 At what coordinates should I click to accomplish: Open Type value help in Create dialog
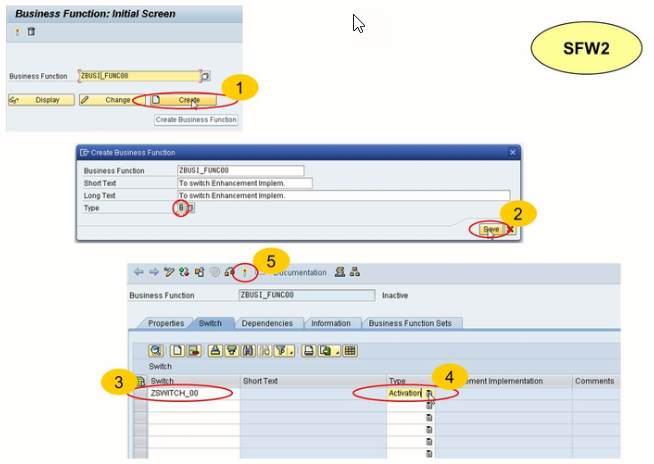click(x=190, y=208)
